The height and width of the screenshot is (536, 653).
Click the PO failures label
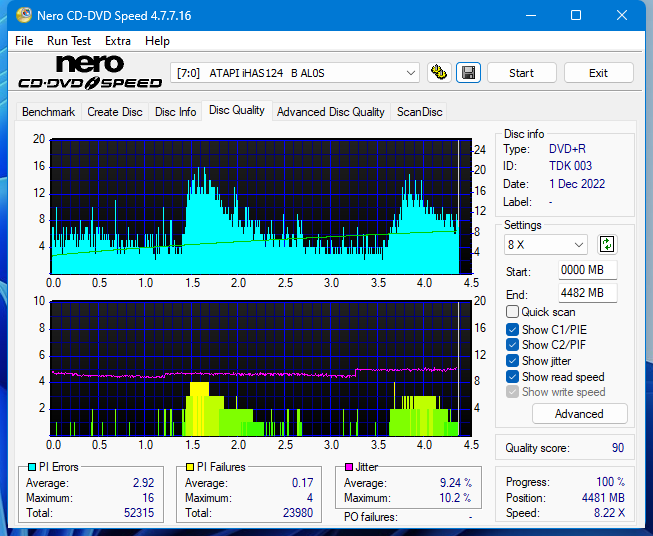point(371,517)
